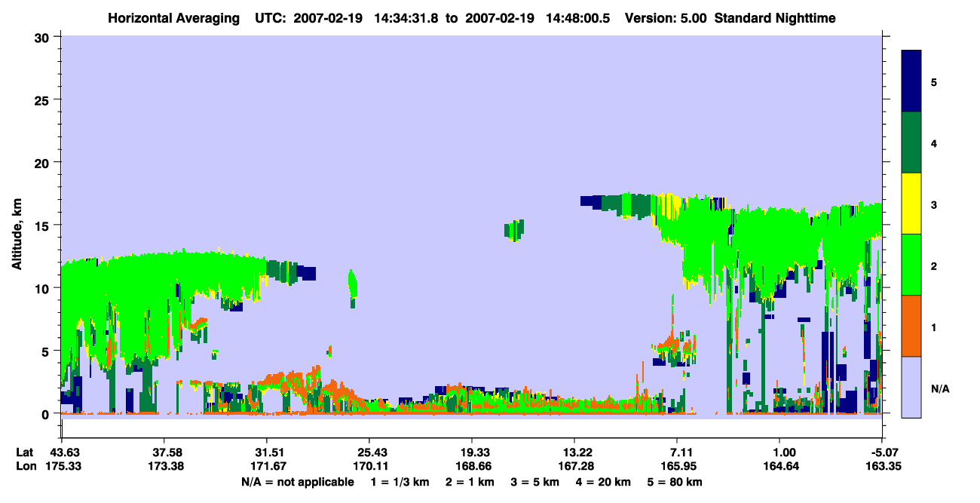The image size is (980, 503).
Task: Click legend text '1 = 1/3 km'
Action: pos(400,482)
